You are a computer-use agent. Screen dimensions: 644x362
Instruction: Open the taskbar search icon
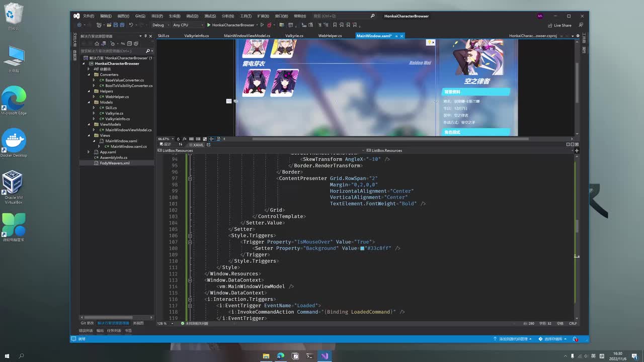[x=21, y=356]
